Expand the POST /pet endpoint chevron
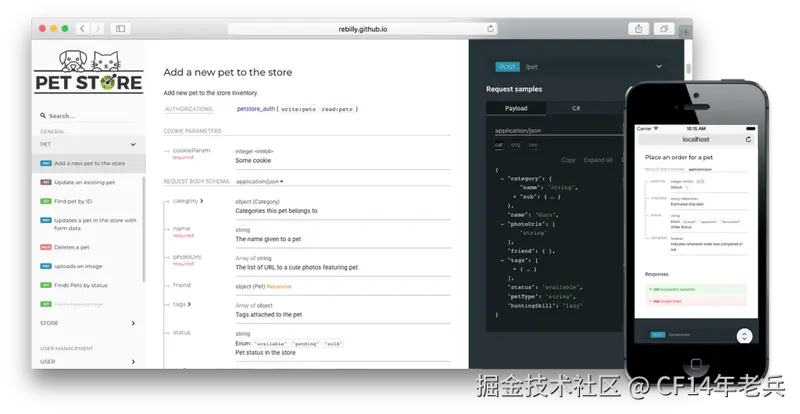The height and width of the screenshot is (414, 800). pyautogui.click(x=659, y=66)
